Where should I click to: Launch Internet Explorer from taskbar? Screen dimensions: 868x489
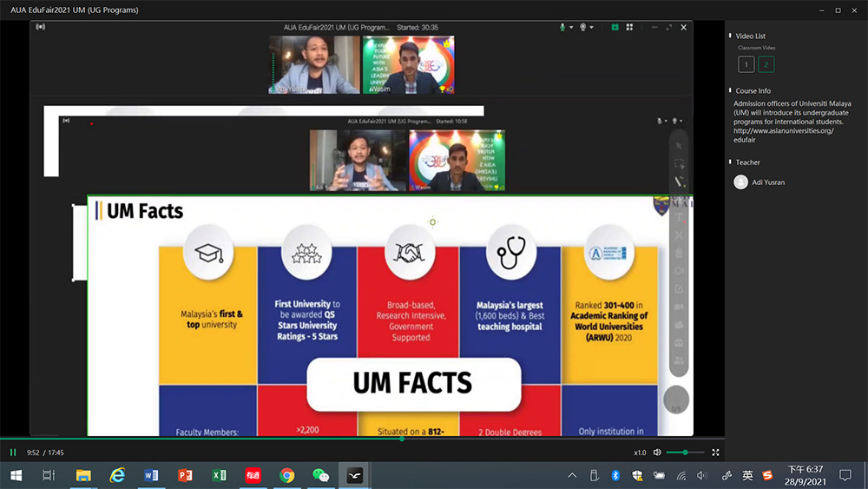117,475
